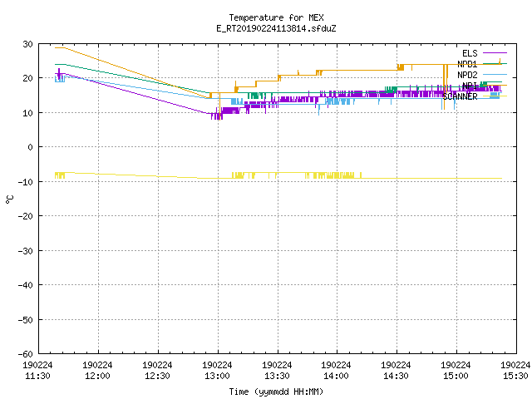Click the x-axis tick label 15:30
Viewport: 532px width, 399px height.
pyautogui.click(x=515, y=376)
